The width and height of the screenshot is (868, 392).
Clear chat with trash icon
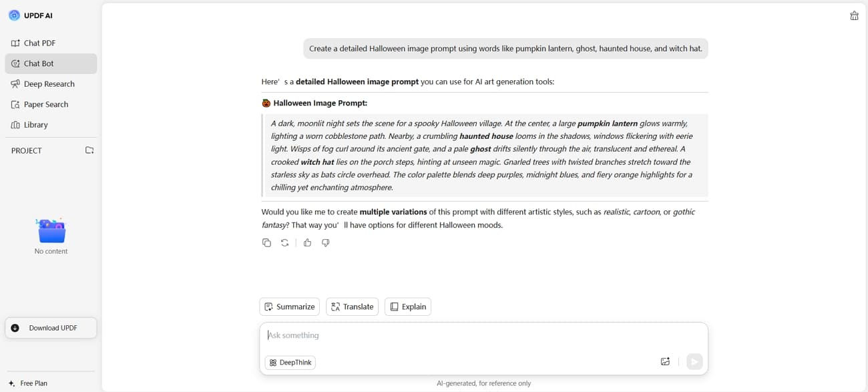coord(854,16)
